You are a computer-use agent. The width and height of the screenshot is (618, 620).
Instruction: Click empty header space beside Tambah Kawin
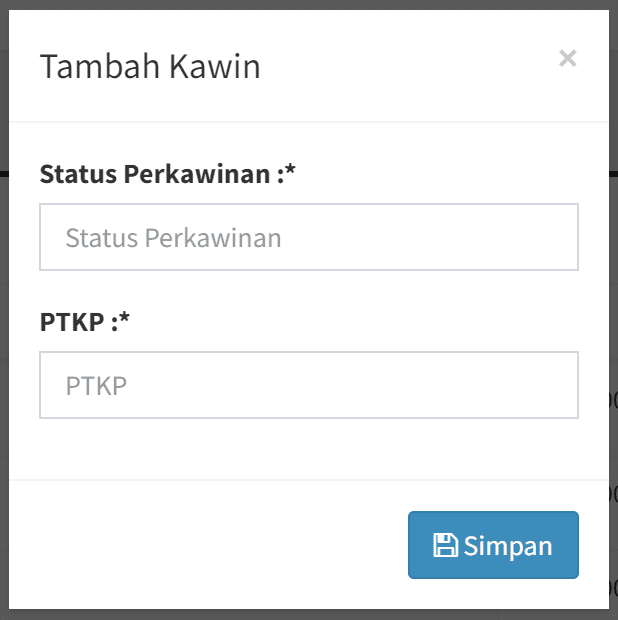pos(400,67)
